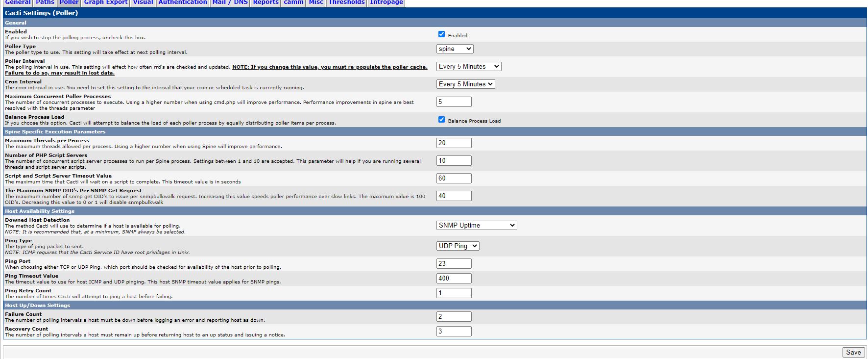Image resolution: width=868 pixels, height=359 pixels.
Task: Switch to the Reports tab
Action: pyautogui.click(x=266, y=2)
